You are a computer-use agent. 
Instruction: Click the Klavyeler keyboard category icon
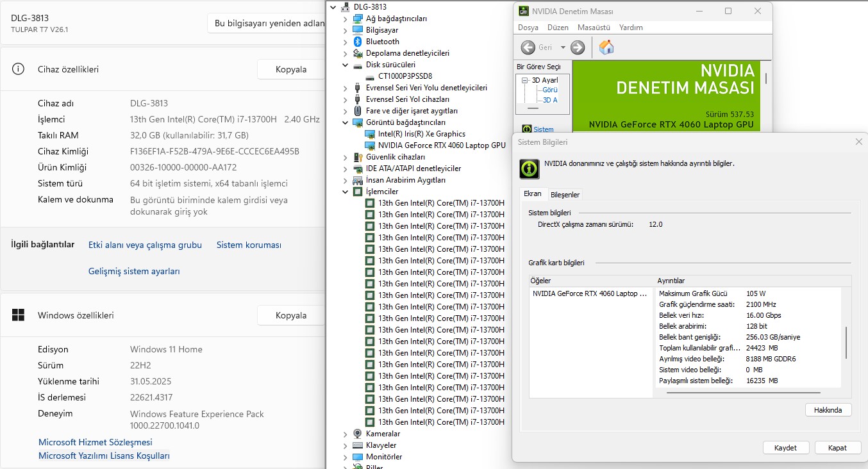point(358,445)
